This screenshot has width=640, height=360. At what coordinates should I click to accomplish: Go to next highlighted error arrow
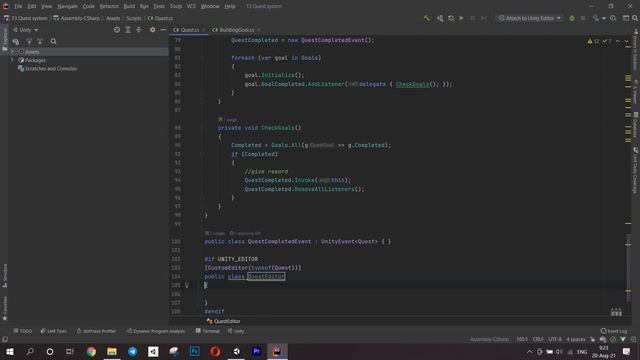(626, 41)
